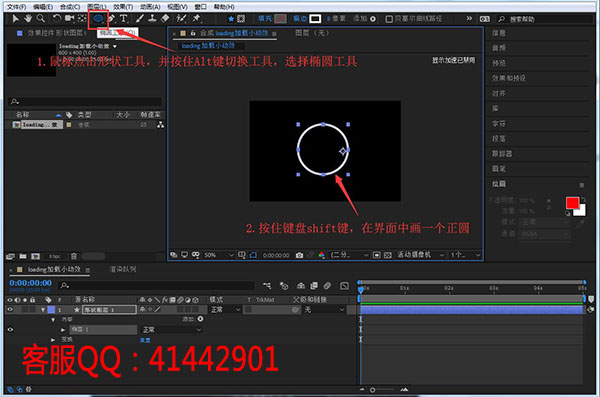The width and height of the screenshot is (600, 397).
Task: Select the Eraser tool
Action: [x=165, y=18]
